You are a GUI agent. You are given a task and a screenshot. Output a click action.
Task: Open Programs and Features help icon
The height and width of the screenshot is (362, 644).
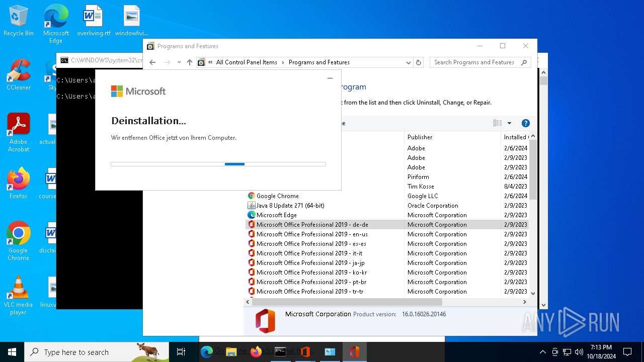[526, 123]
